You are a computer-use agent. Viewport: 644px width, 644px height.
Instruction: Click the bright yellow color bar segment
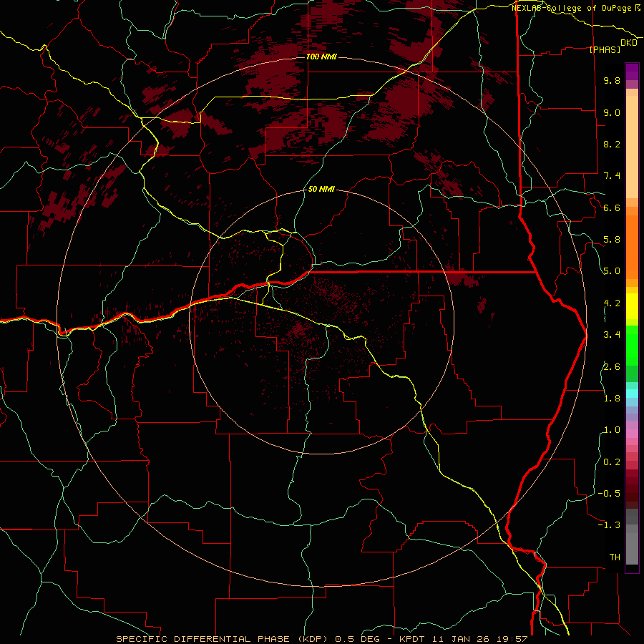(632, 306)
